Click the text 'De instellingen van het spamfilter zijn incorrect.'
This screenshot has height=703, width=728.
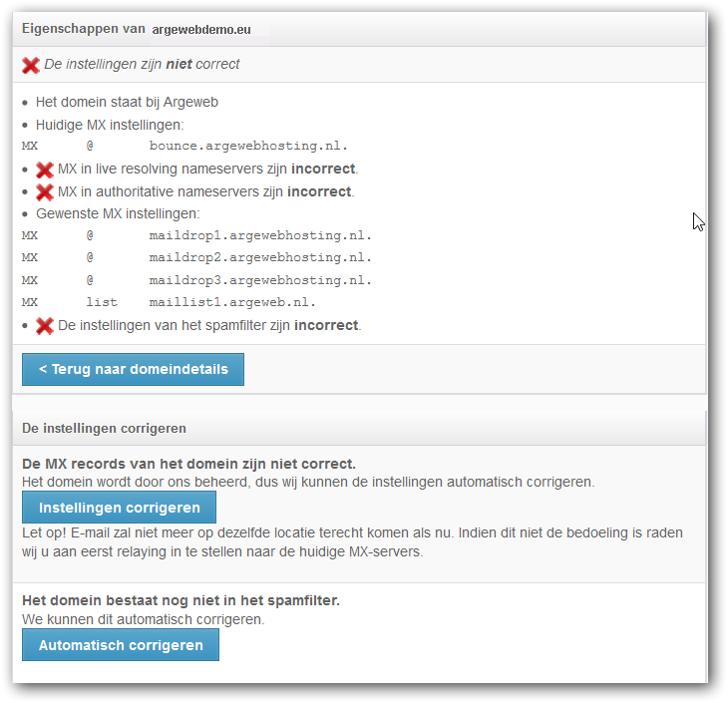click(209, 325)
